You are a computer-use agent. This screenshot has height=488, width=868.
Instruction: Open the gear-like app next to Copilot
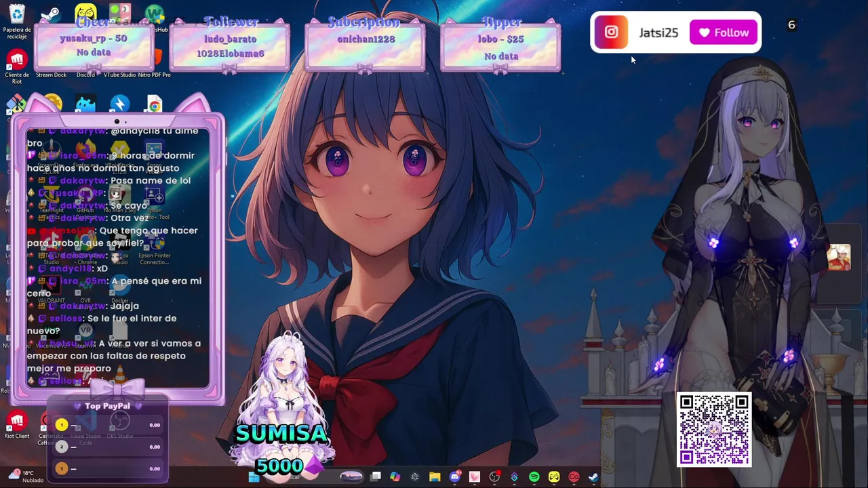(x=415, y=477)
